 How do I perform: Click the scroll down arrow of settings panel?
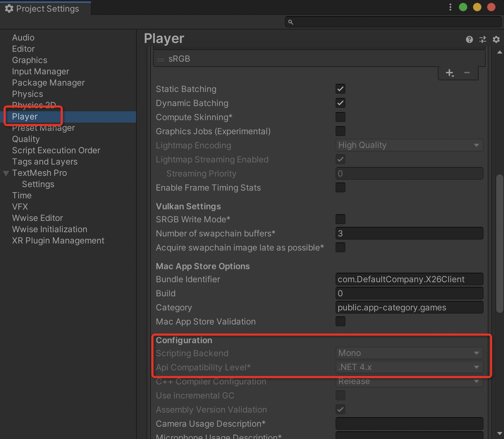(499, 433)
